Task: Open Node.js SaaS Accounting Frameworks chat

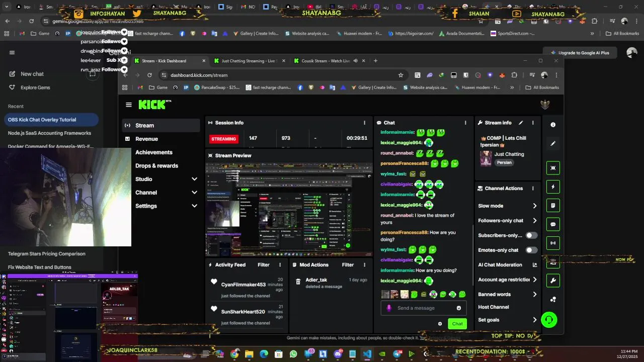Action: tap(49, 133)
